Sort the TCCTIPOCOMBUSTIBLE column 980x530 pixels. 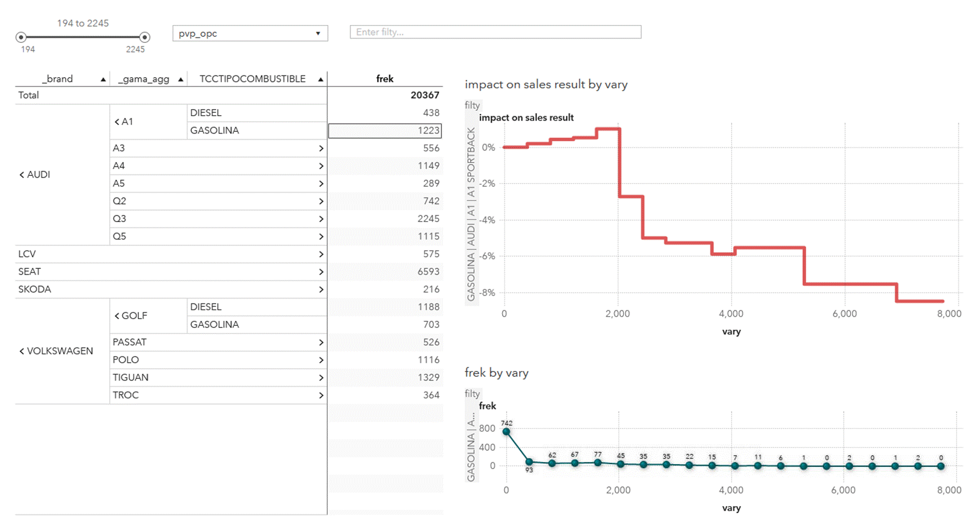[321, 79]
